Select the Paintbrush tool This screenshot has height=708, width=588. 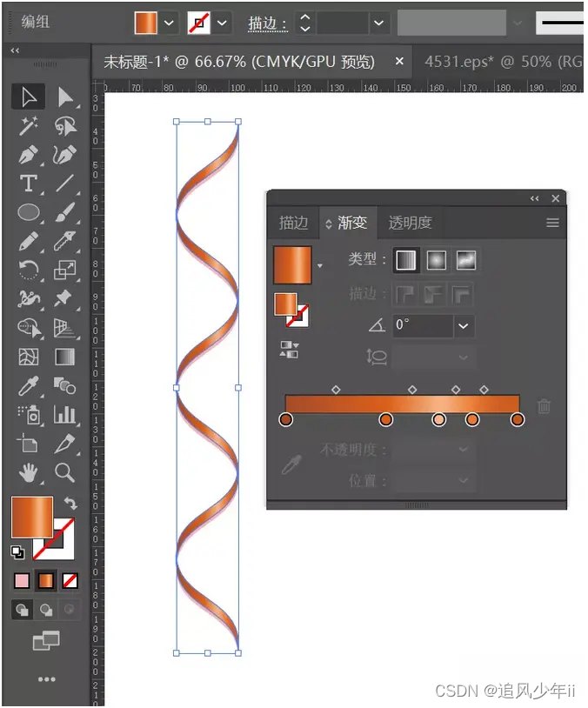coord(65,212)
